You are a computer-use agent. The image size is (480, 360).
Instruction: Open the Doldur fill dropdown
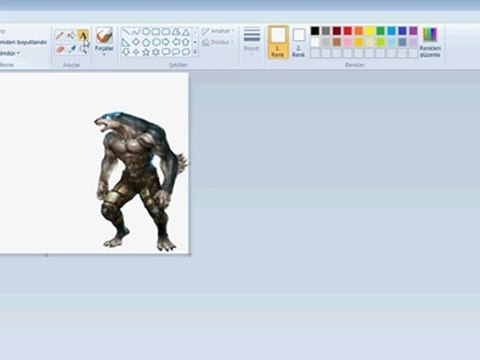pos(217,42)
